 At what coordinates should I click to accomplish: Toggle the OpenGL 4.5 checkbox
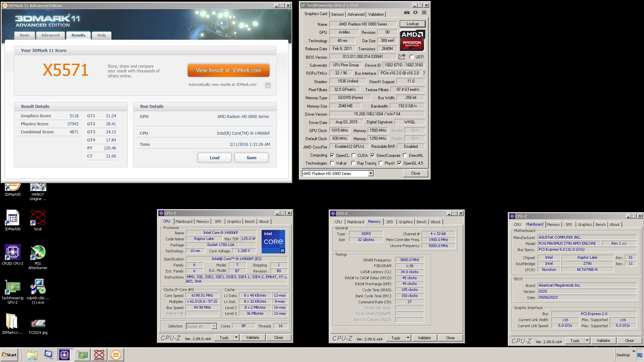pyautogui.click(x=399, y=163)
